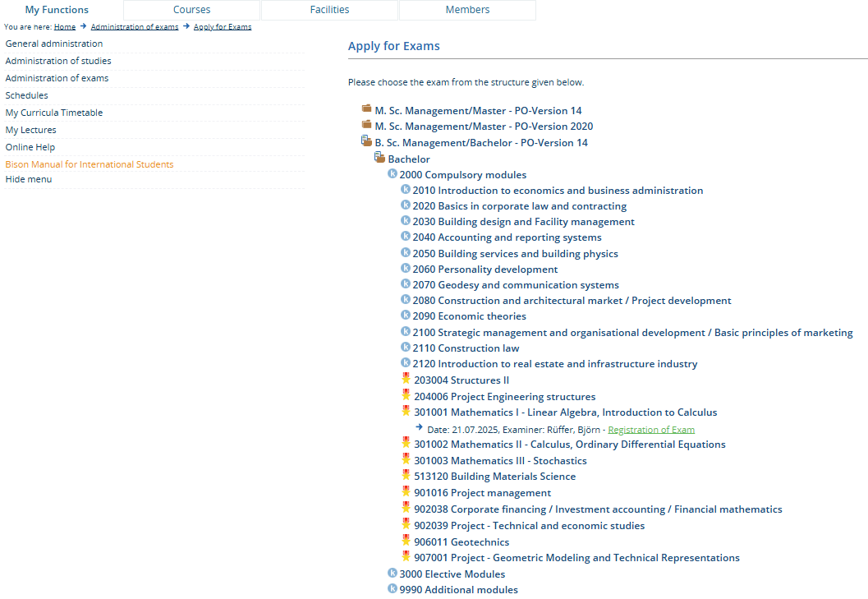Click the exam badge icon beside 907001 Project
Image resolution: width=868 pixels, height=599 pixels.
pyautogui.click(x=406, y=556)
